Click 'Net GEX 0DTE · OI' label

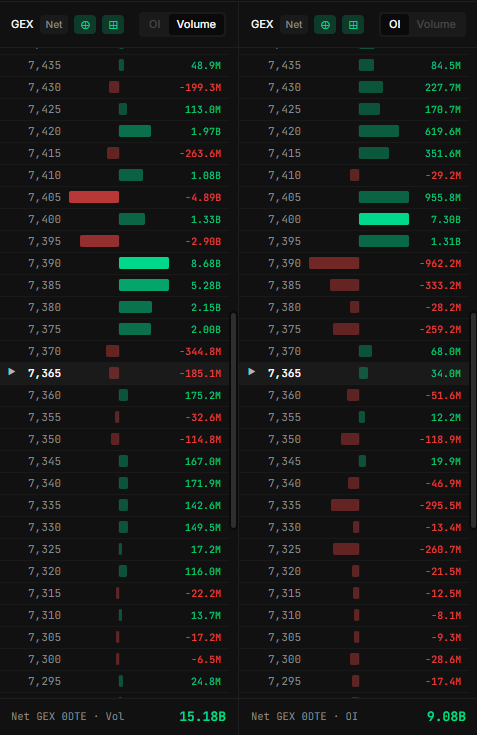304,717
